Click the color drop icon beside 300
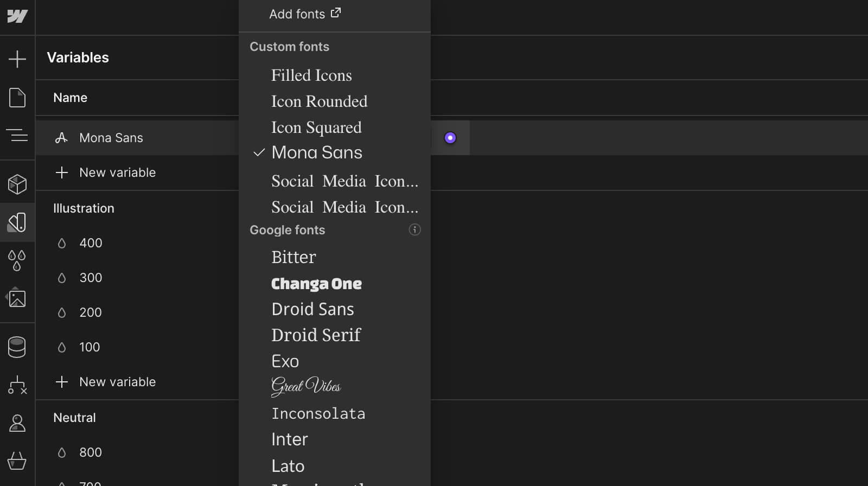The height and width of the screenshot is (486, 868). tap(62, 278)
